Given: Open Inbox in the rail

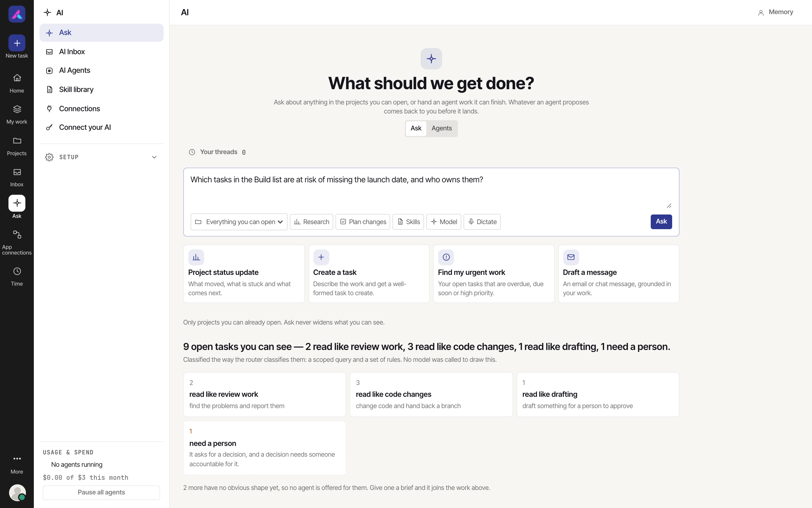Looking at the screenshot, I should coord(17,178).
